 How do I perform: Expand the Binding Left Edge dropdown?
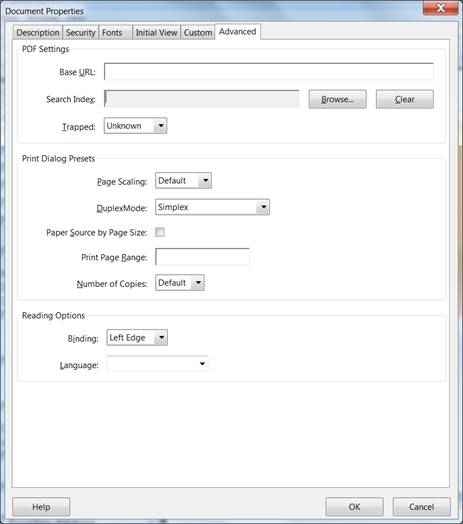click(x=137, y=338)
